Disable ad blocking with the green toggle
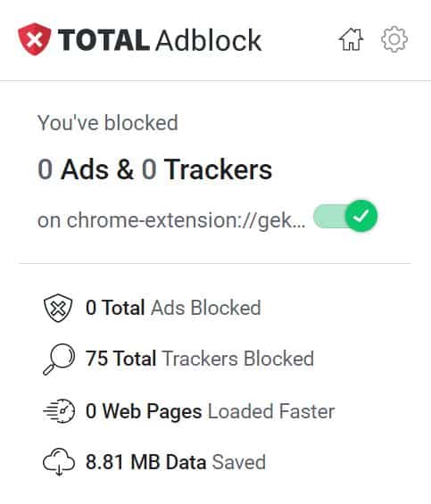Screen dimensions: 431x504 point(345,216)
